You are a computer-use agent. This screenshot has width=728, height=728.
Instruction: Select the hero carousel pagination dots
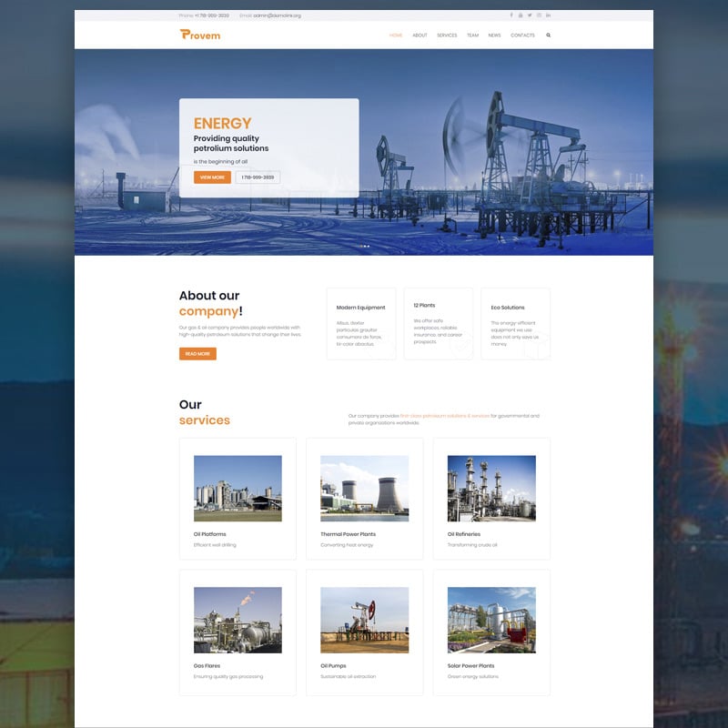[x=364, y=247]
